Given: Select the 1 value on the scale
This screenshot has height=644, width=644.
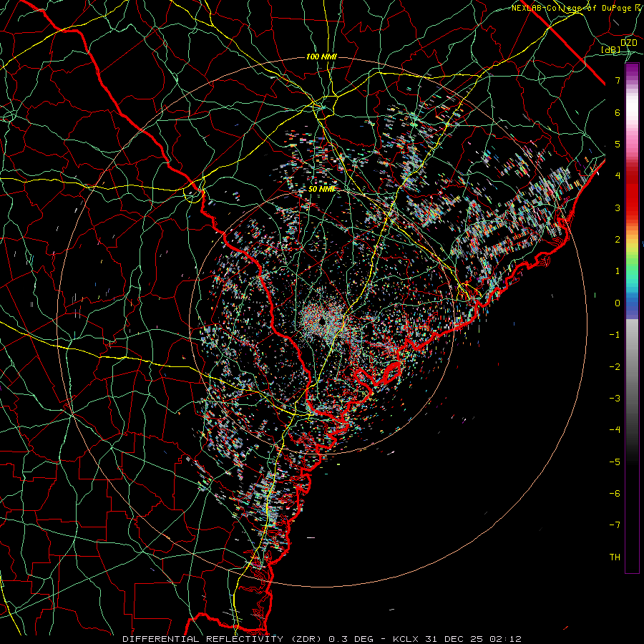Looking at the screenshot, I should click(618, 271).
